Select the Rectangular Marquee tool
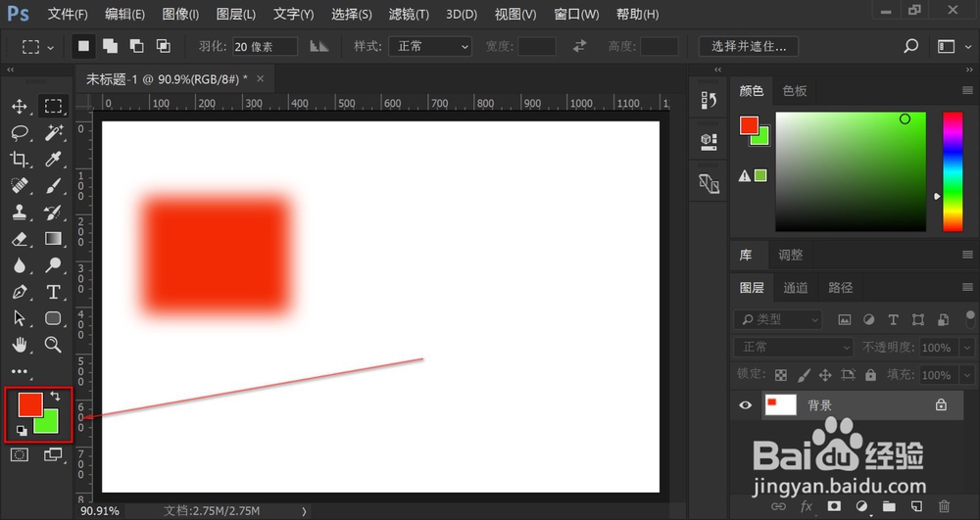Viewport: 980px width, 520px height. (53, 106)
